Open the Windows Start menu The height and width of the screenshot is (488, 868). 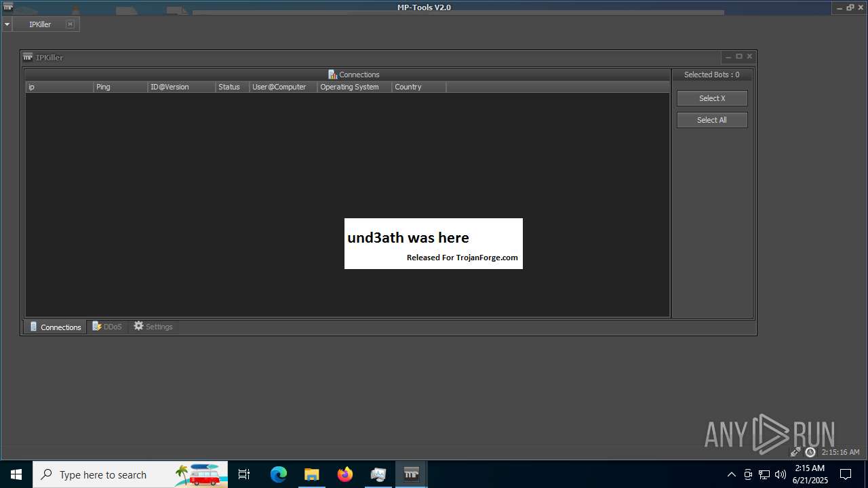[x=16, y=474]
